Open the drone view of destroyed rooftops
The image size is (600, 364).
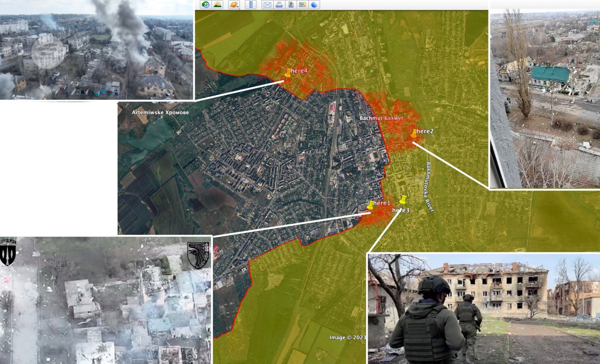point(105,300)
